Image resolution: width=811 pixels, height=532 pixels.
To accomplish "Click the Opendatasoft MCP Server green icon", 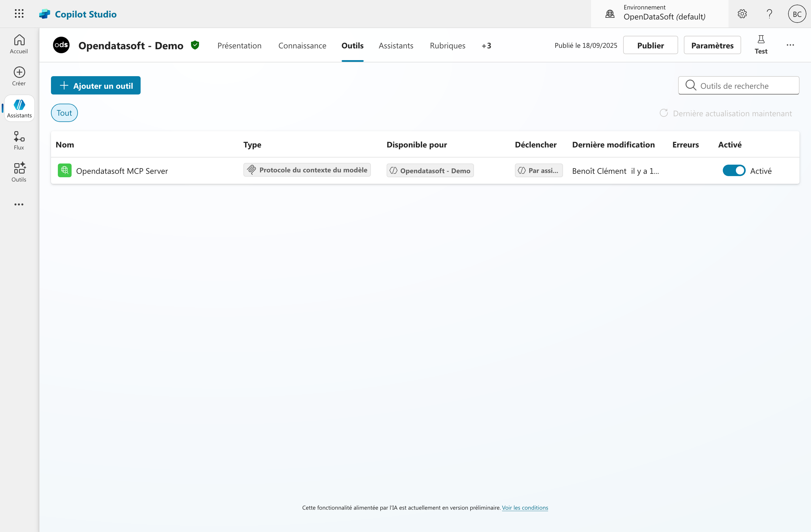I will click(64, 170).
